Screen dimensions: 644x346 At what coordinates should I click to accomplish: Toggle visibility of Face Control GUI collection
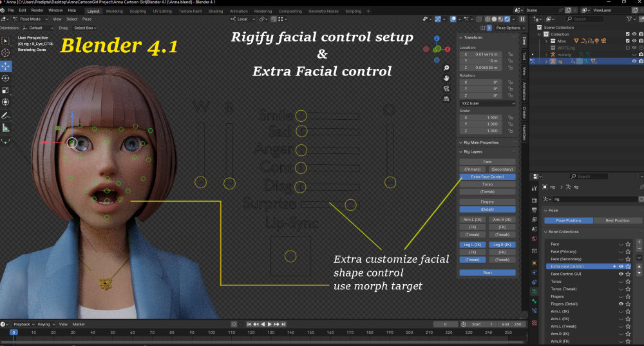pos(621,274)
